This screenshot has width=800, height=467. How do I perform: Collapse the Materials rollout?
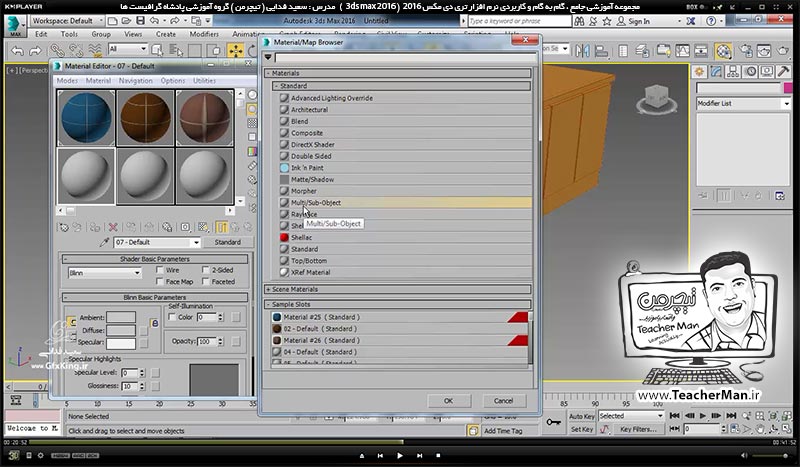(x=398, y=73)
